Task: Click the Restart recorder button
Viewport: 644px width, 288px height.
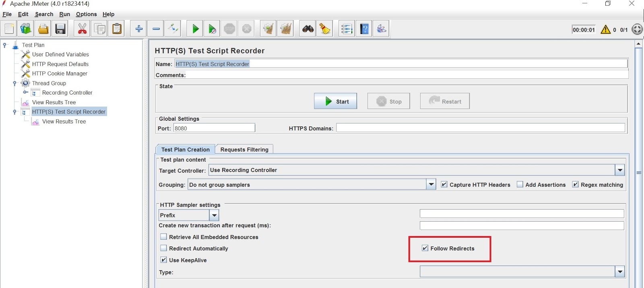Action: pyautogui.click(x=445, y=101)
